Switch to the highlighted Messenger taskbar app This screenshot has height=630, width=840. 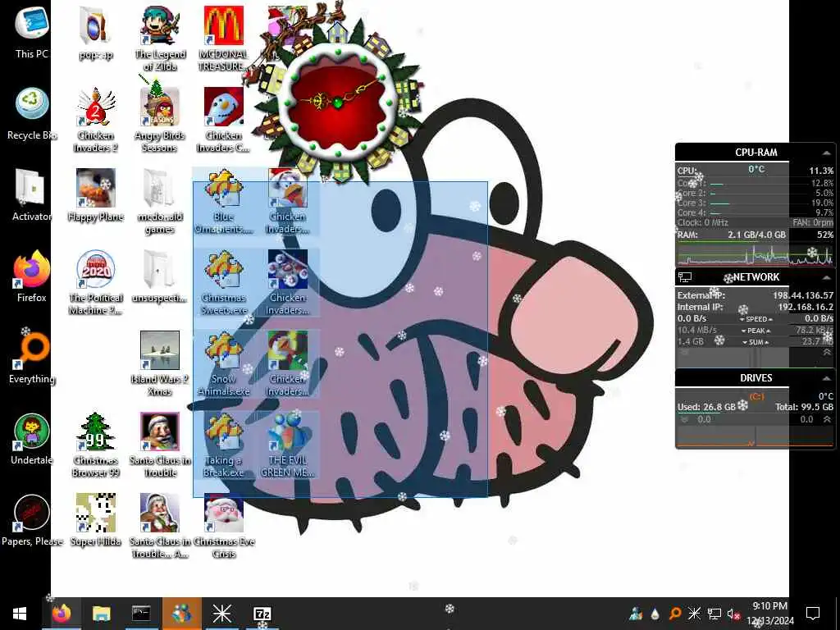[181, 614]
